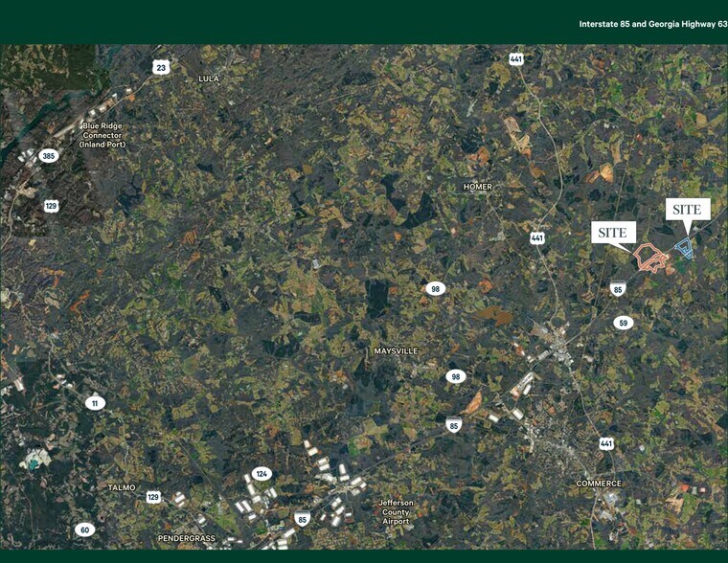Click the 441 shield southeast of Homer

pos(537,238)
